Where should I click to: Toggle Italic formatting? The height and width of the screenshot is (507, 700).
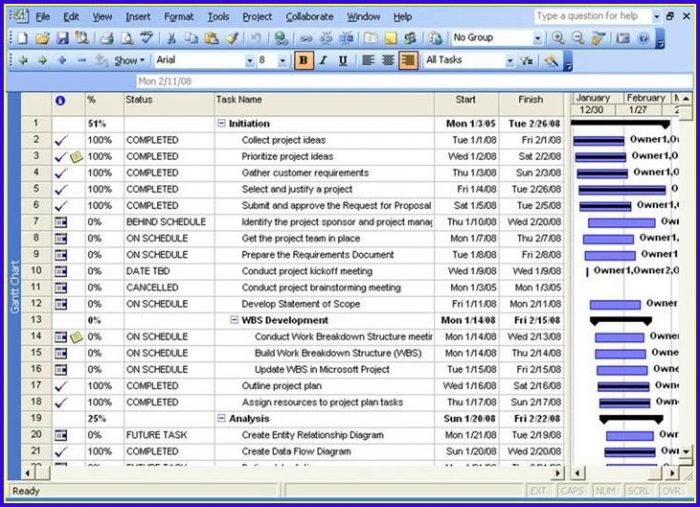(x=323, y=60)
